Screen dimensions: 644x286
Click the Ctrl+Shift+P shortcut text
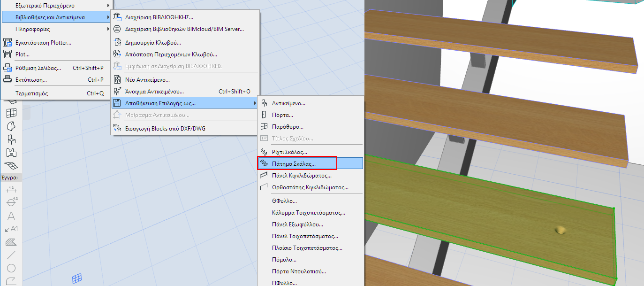(x=88, y=68)
